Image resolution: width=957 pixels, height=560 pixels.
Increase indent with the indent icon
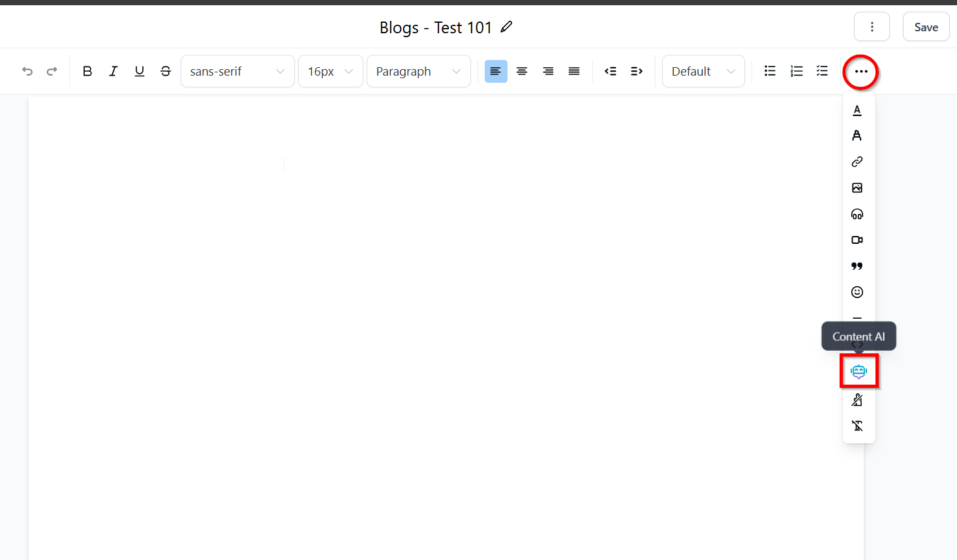(637, 71)
